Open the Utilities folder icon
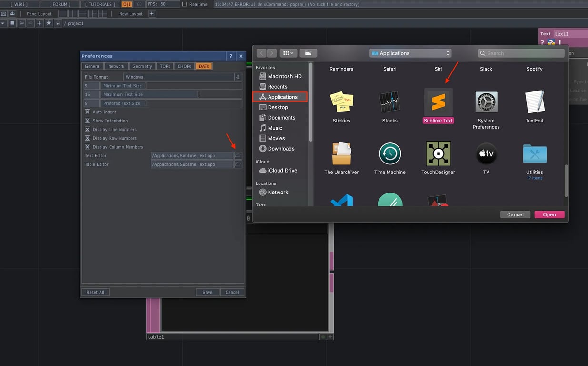The image size is (588, 366). pos(535,154)
